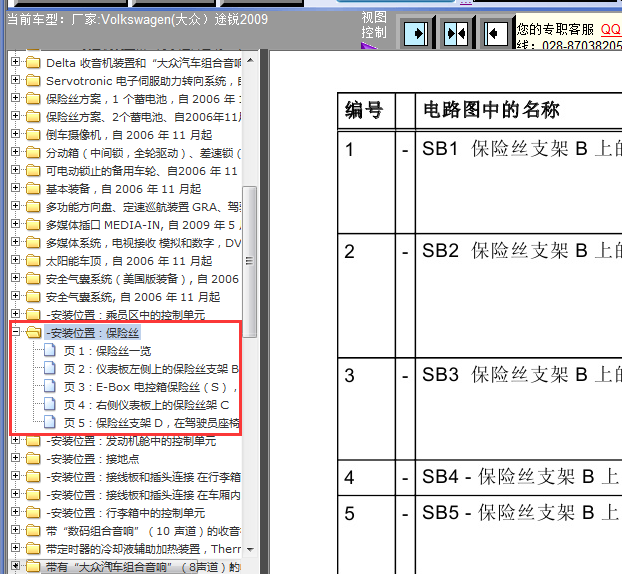
Task: Select the 太阳能车顶 folder
Action: point(129,261)
